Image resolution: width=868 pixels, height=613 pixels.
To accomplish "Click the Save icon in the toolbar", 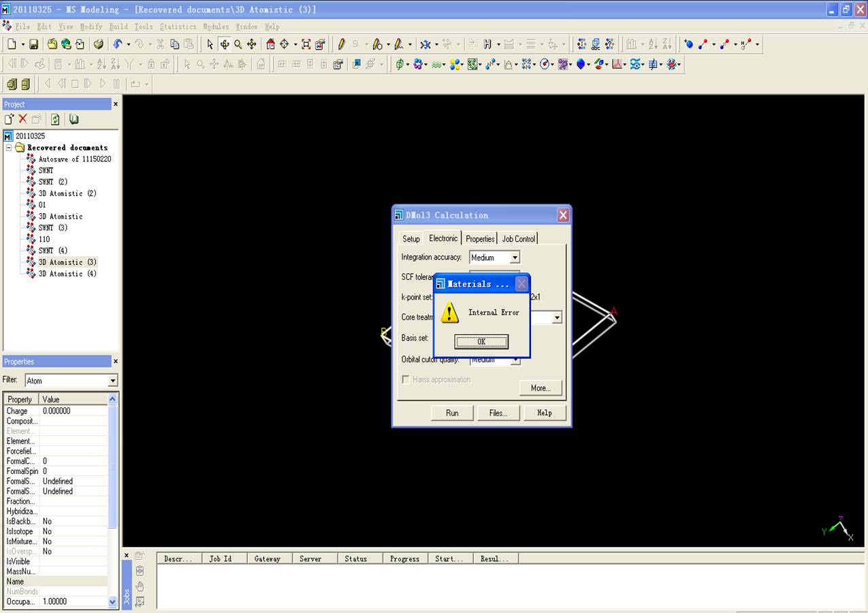I will coord(33,44).
